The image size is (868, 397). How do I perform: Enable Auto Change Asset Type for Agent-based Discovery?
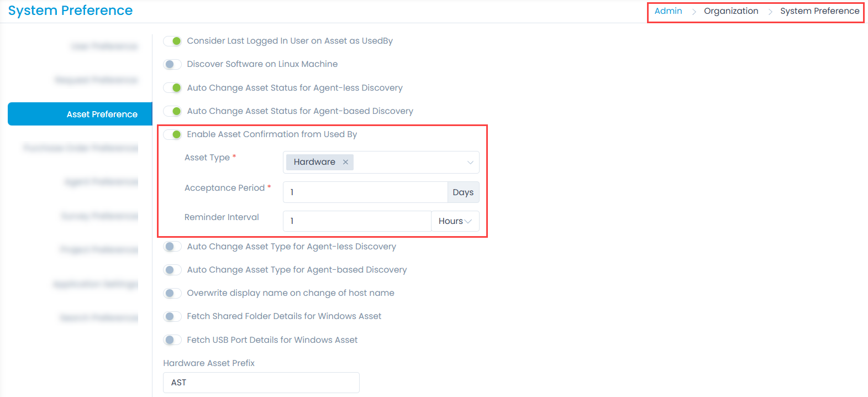click(x=172, y=270)
